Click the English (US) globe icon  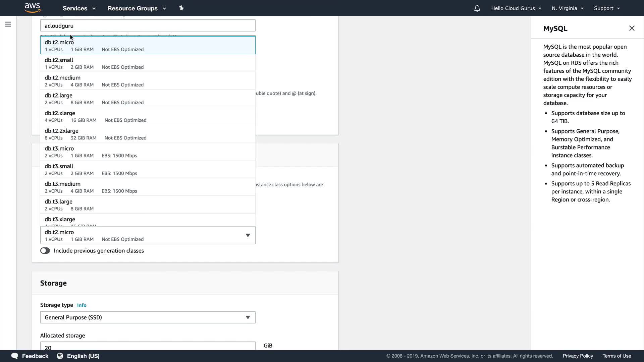(60, 356)
